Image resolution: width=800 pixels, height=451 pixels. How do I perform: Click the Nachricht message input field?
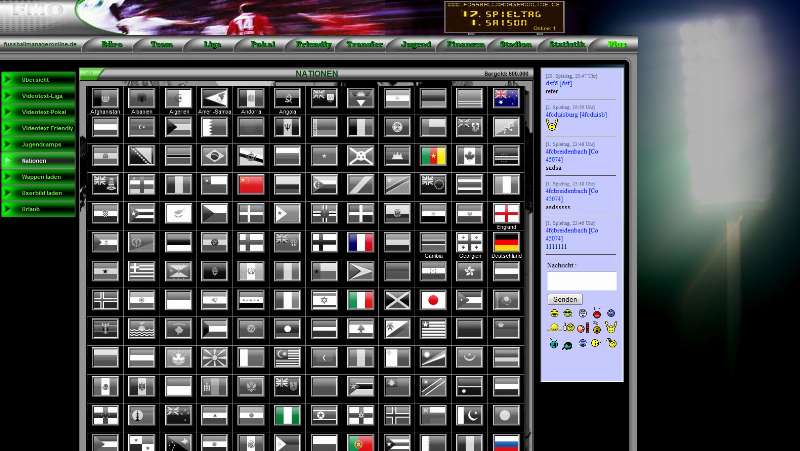point(582,281)
